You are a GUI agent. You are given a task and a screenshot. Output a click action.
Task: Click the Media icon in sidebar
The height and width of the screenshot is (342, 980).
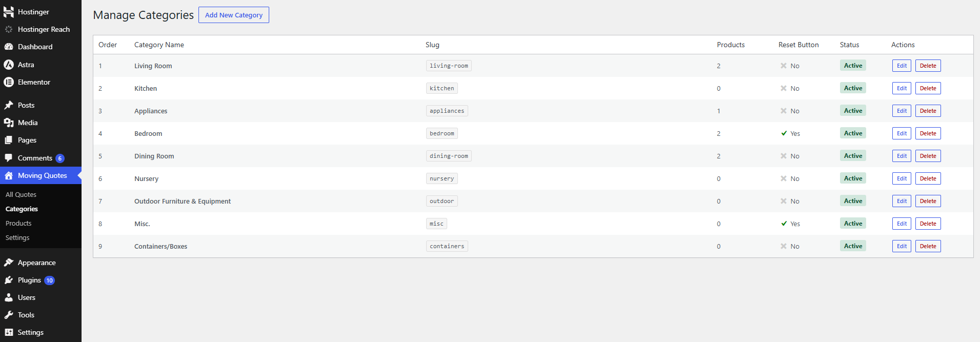[9, 123]
